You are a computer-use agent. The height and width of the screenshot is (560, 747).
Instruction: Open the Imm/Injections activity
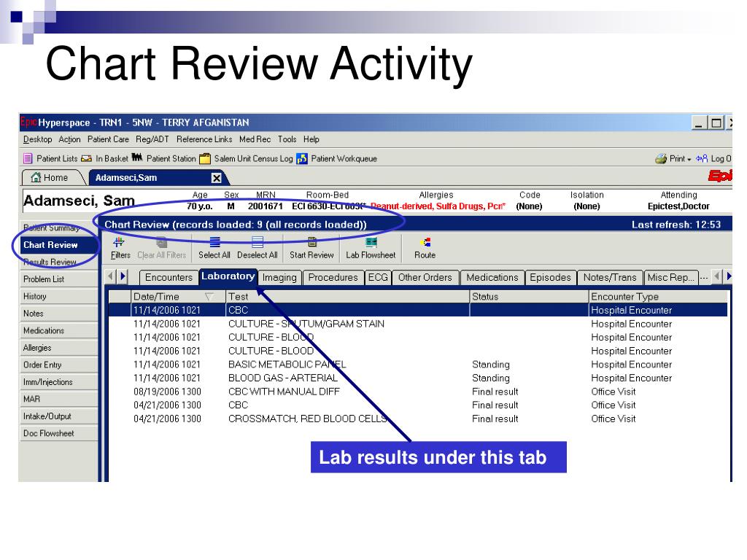point(58,382)
